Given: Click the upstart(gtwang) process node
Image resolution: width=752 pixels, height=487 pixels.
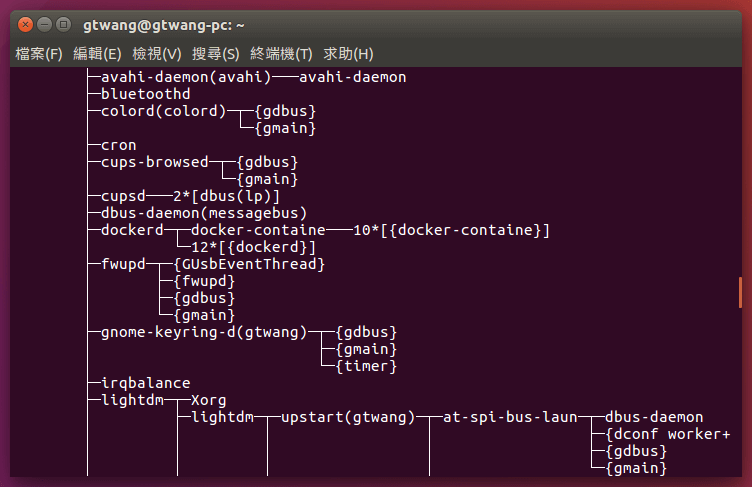Looking at the screenshot, I should coord(348,417).
